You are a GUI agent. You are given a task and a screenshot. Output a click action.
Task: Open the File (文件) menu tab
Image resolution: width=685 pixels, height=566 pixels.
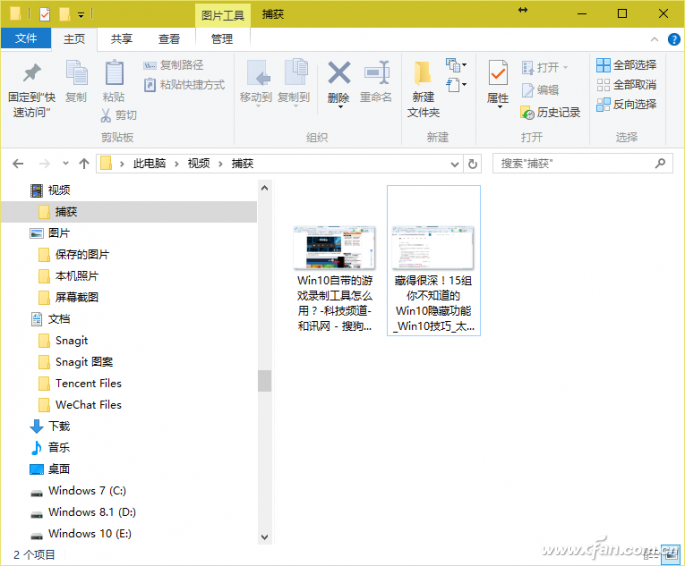(26, 39)
